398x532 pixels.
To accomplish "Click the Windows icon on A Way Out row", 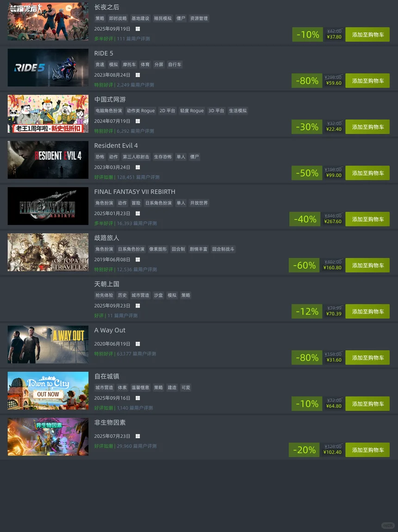I will click(137, 344).
